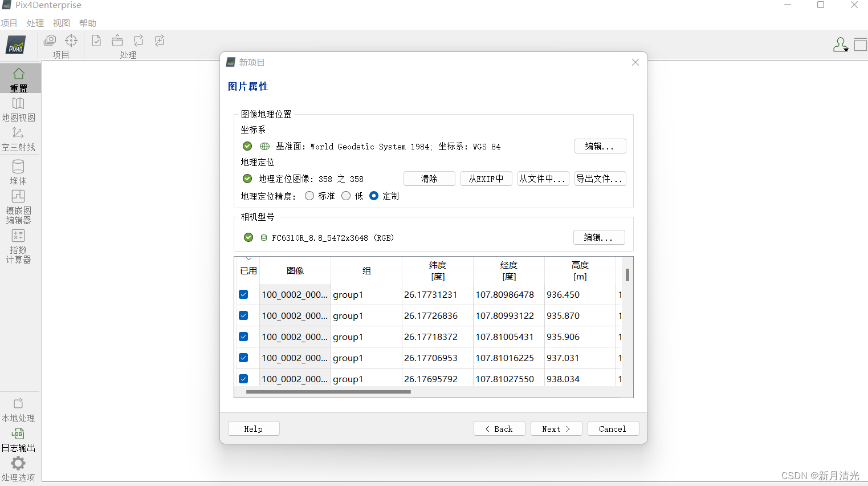
Task: Open the 堆体 (Volumes) panel
Action: 19,172
